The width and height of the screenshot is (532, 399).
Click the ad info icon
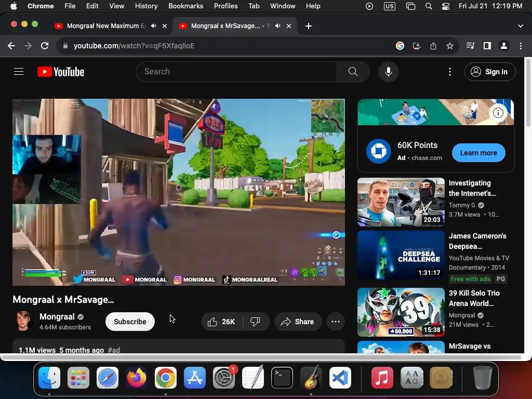tap(498, 113)
